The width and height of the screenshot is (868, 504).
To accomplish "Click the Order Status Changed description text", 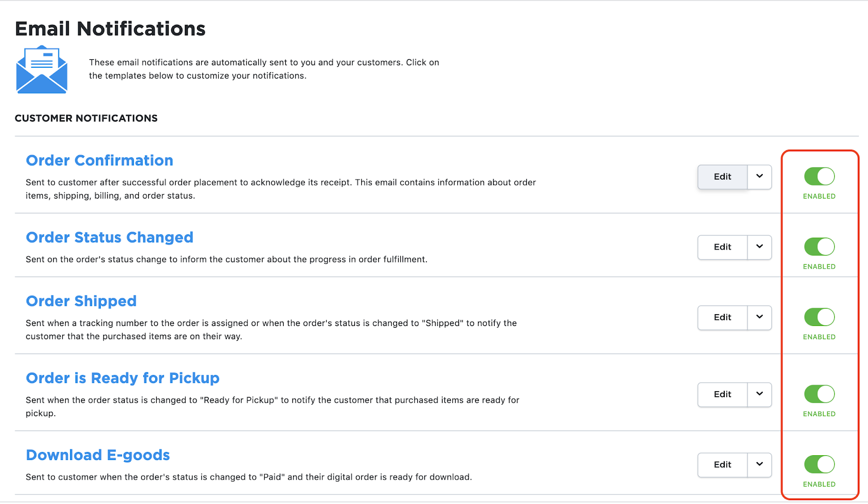I will (x=226, y=260).
